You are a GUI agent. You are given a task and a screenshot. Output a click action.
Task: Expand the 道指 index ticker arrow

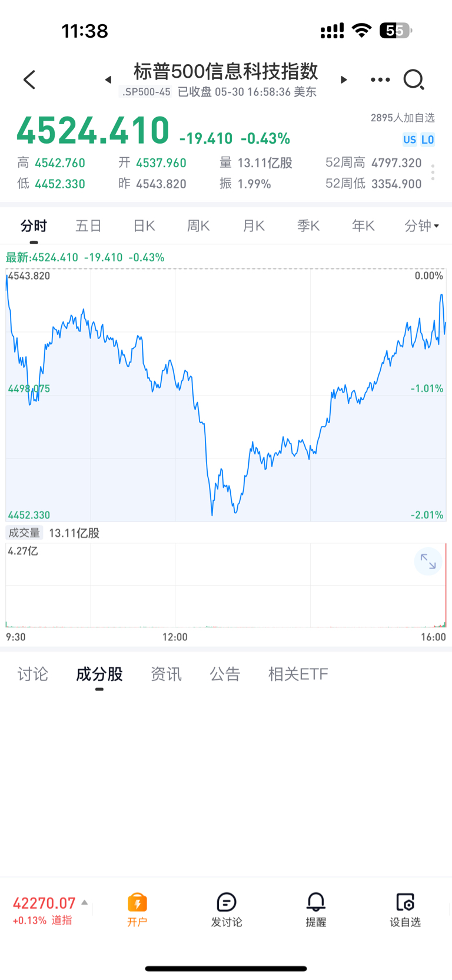(x=85, y=902)
